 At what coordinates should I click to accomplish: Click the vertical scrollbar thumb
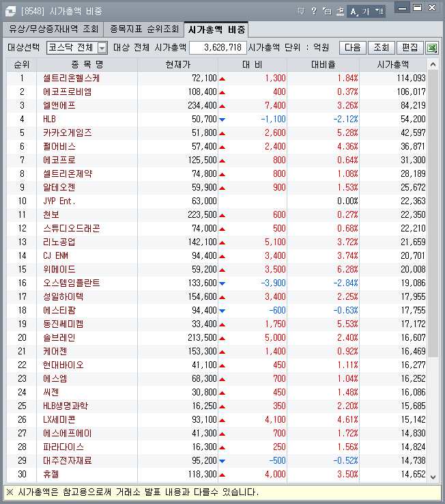tap(433, 214)
